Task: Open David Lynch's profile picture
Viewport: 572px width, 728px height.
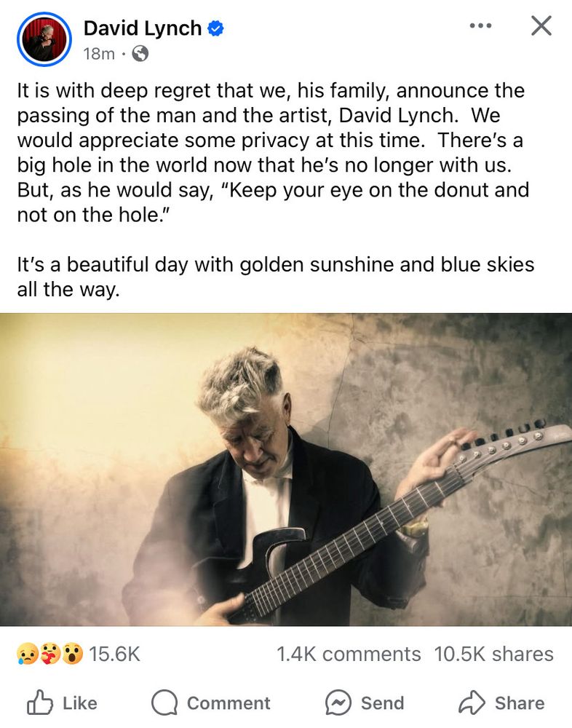Action: point(44,39)
